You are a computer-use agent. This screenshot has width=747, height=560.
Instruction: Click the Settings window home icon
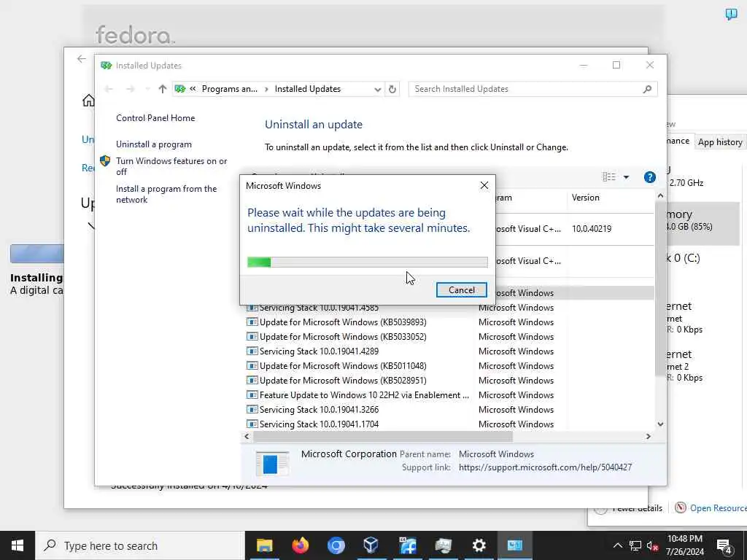(x=88, y=101)
